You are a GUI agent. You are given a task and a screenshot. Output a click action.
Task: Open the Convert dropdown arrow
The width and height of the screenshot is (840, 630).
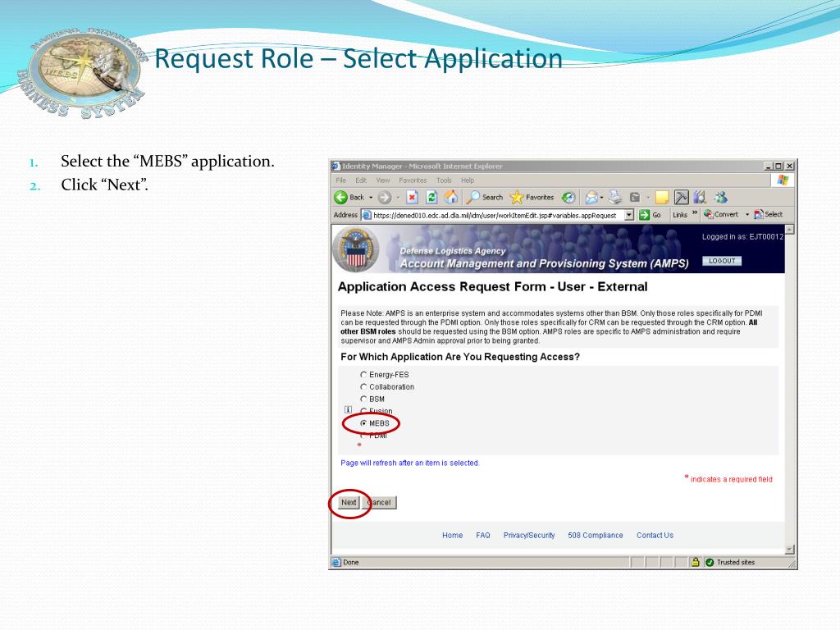point(747,214)
